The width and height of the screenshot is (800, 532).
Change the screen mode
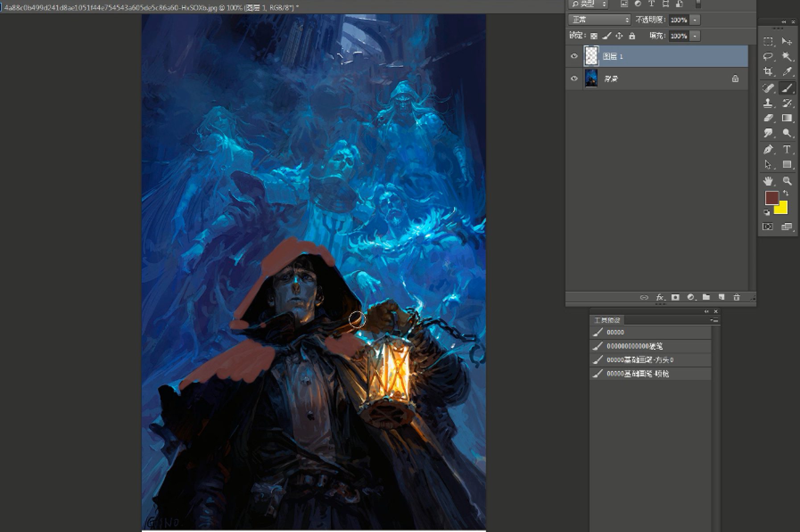tap(787, 227)
